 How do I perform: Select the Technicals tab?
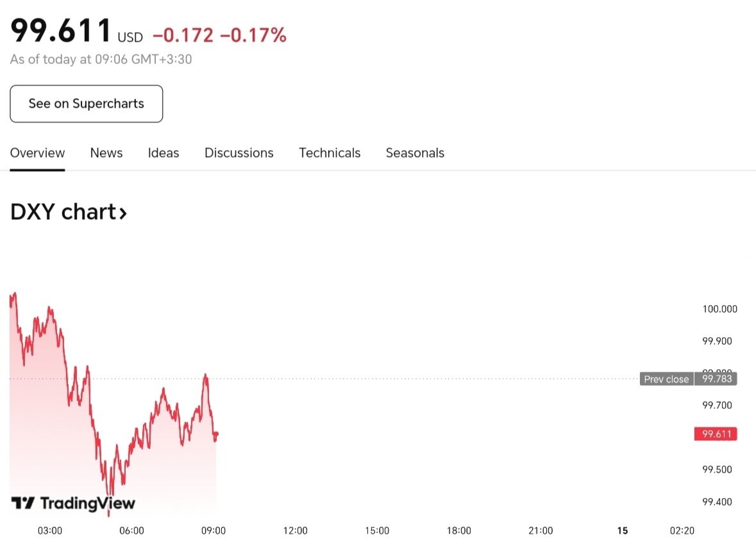coord(330,153)
